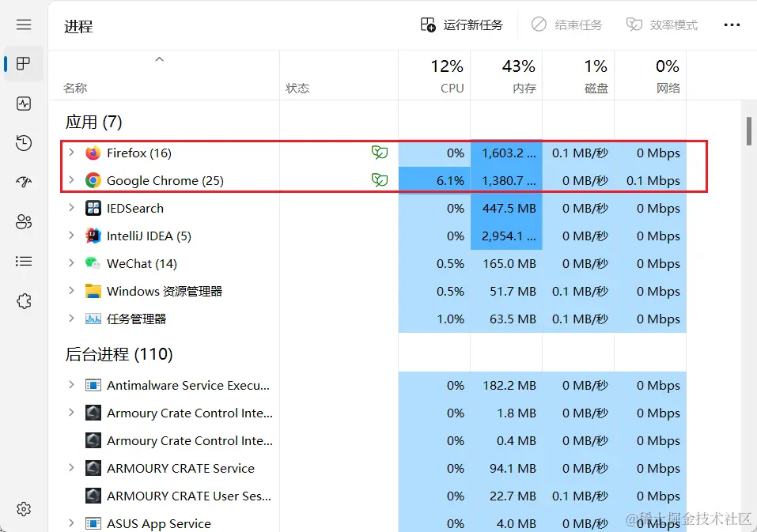Click Firefox efficiency mode leaf icon
The width and height of the screenshot is (757, 532).
tap(380, 153)
